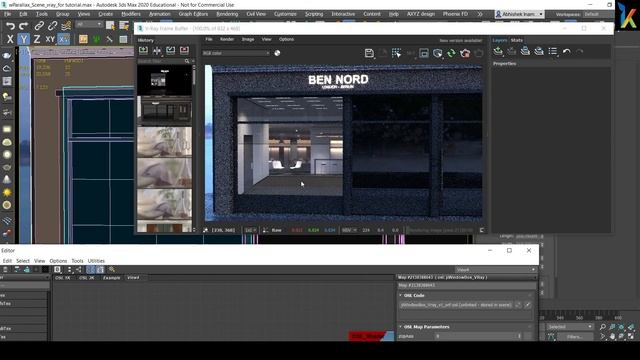Viewport: 640px width, 360px height.
Task: Click the History compare A/B icon
Action: (x=157, y=51)
